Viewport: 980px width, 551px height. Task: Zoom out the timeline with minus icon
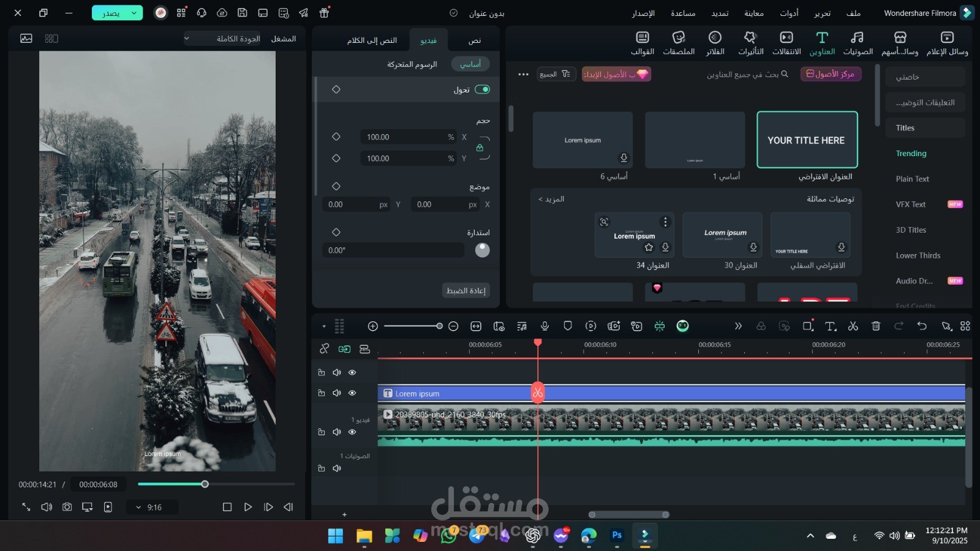pos(453,326)
